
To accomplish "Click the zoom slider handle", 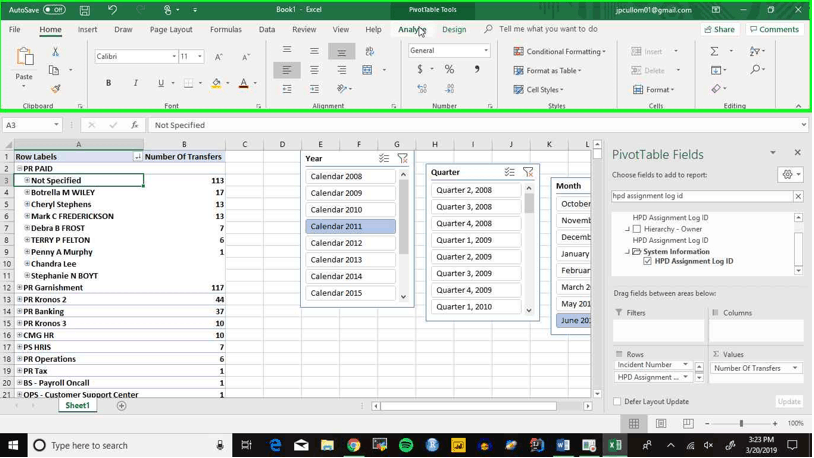I will 741,424.
